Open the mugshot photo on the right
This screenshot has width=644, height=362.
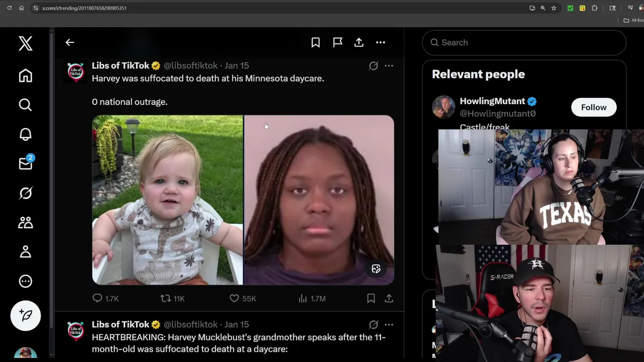pos(319,200)
